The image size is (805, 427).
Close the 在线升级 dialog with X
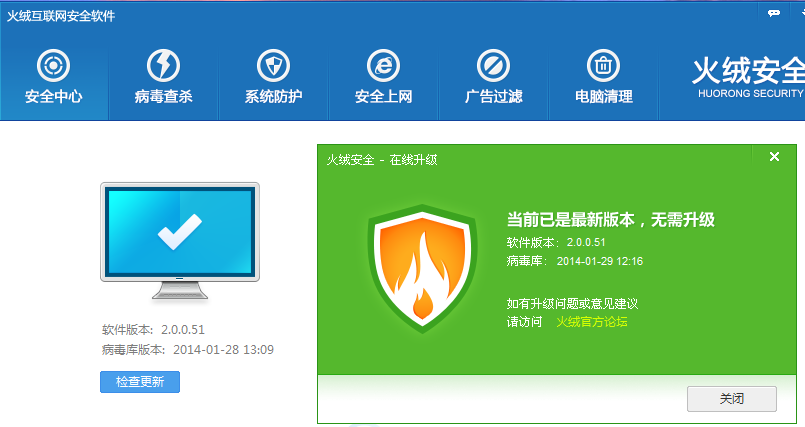pos(774,157)
